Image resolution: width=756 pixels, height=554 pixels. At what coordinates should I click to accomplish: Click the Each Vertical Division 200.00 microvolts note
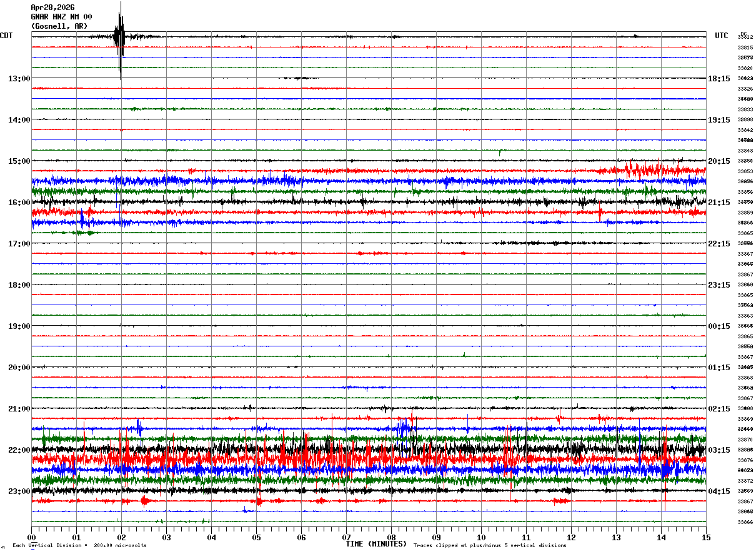tap(79, 545)
